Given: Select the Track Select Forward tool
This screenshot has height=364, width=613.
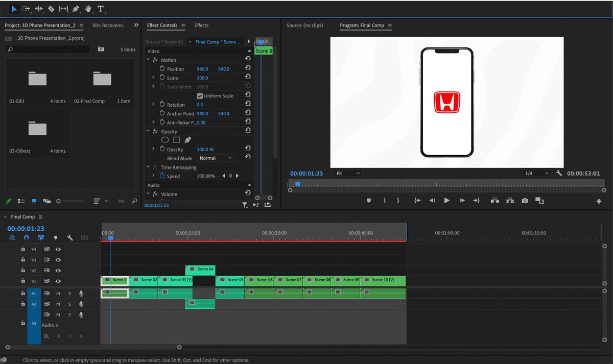Looking at the screenshot, I should [x=26, y=9].
